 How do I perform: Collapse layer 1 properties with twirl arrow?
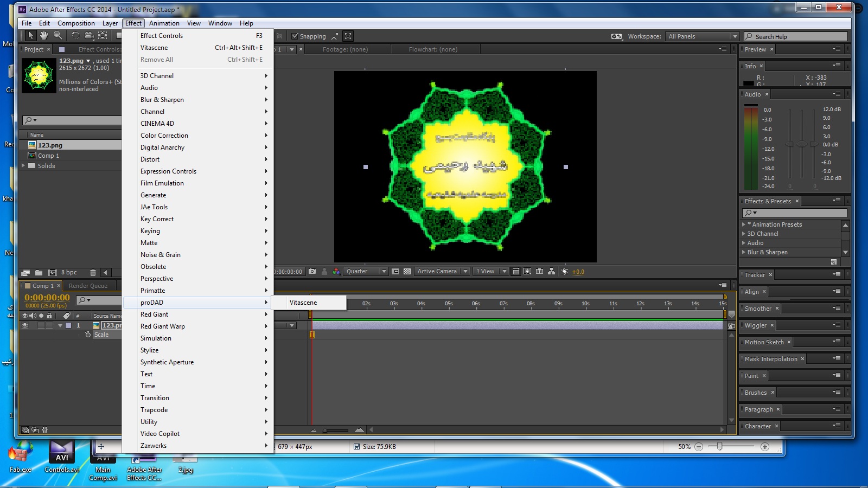pyautogui.click(x=60, y=325)
